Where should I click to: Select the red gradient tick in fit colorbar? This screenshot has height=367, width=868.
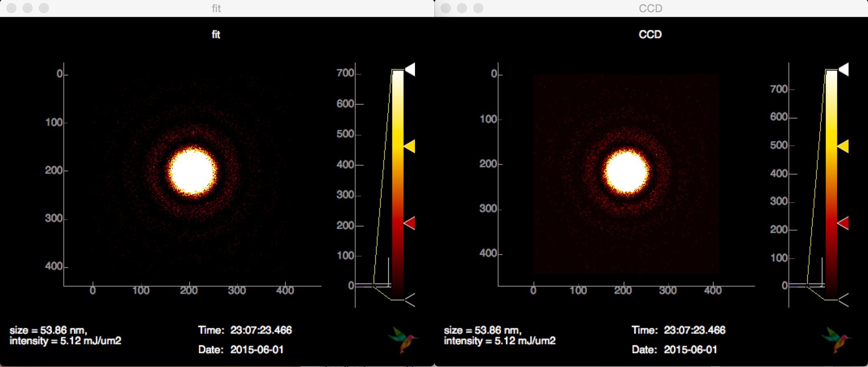(410, 223)
